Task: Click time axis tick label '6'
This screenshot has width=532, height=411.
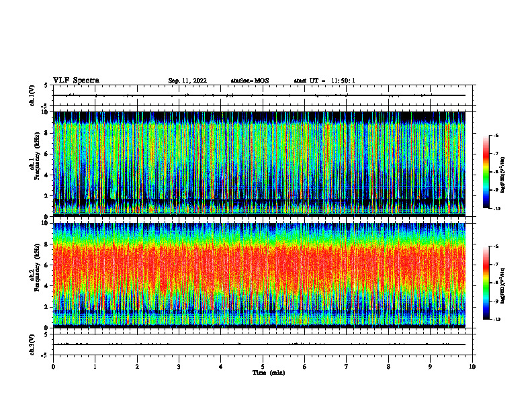Action: (x=305, y=367)
